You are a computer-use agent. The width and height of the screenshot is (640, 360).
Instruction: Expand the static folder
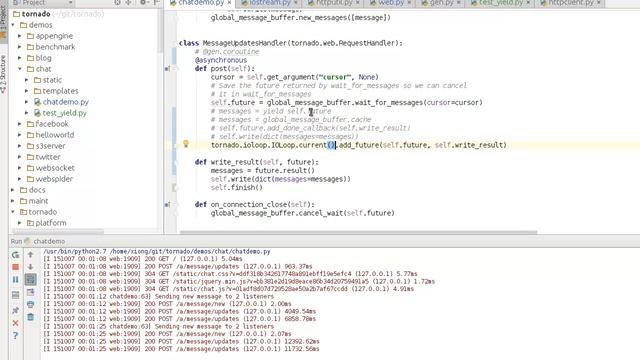pyautogui.click(x=27, y=80)
